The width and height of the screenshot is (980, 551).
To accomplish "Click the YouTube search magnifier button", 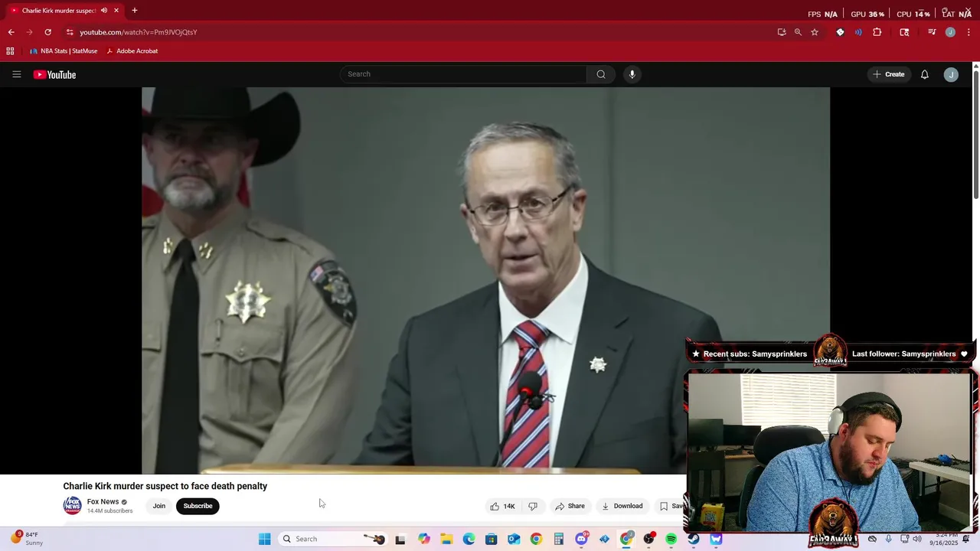I will click(x=601, y=74).
